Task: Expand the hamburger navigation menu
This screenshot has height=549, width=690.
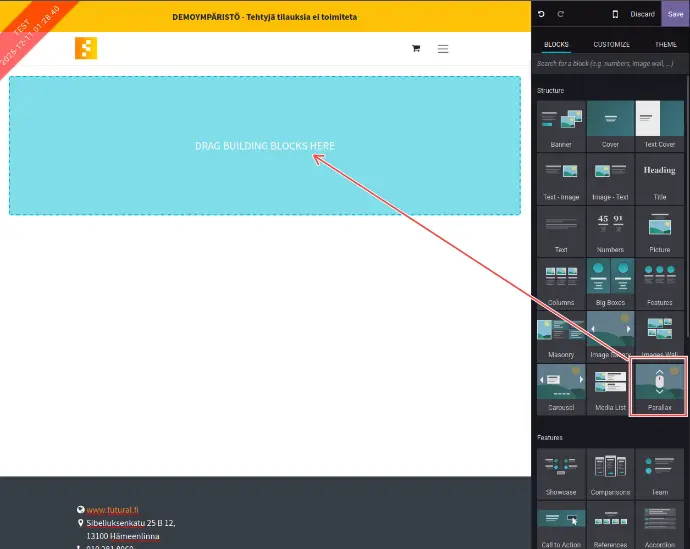Action: [x=443, y=48]
